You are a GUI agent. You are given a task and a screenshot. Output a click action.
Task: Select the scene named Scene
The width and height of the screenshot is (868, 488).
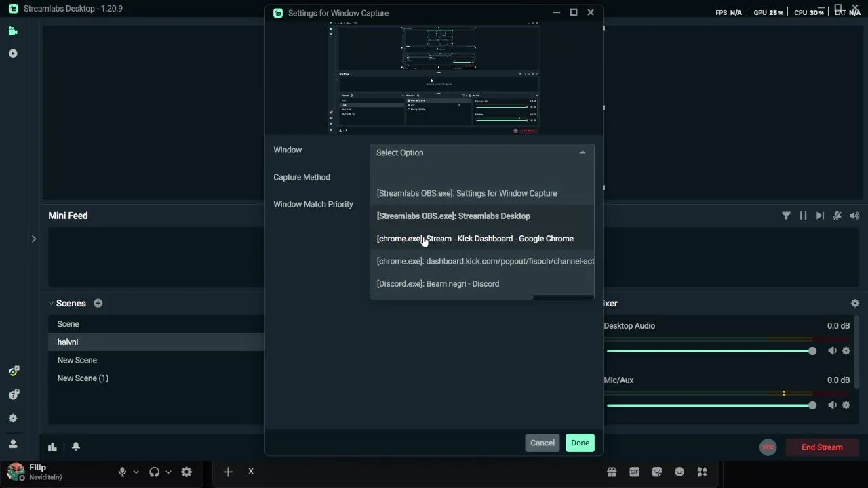(x=156, y=324)
